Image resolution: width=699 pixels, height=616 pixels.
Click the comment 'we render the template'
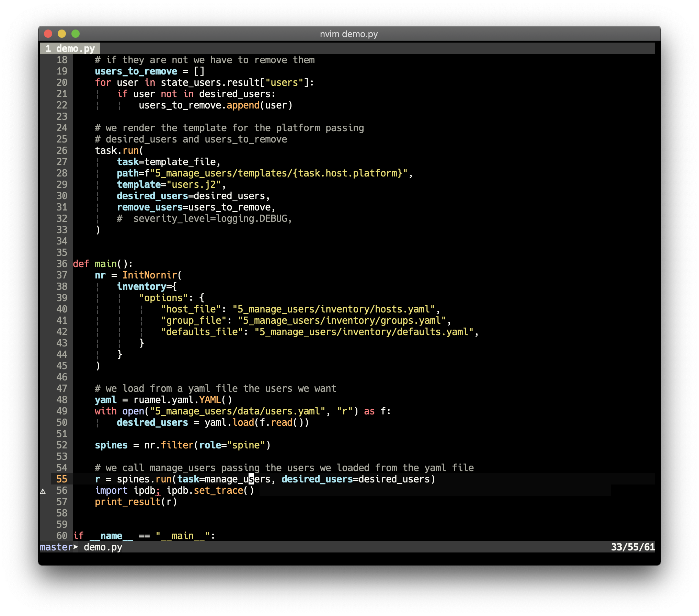coord(229,128)
